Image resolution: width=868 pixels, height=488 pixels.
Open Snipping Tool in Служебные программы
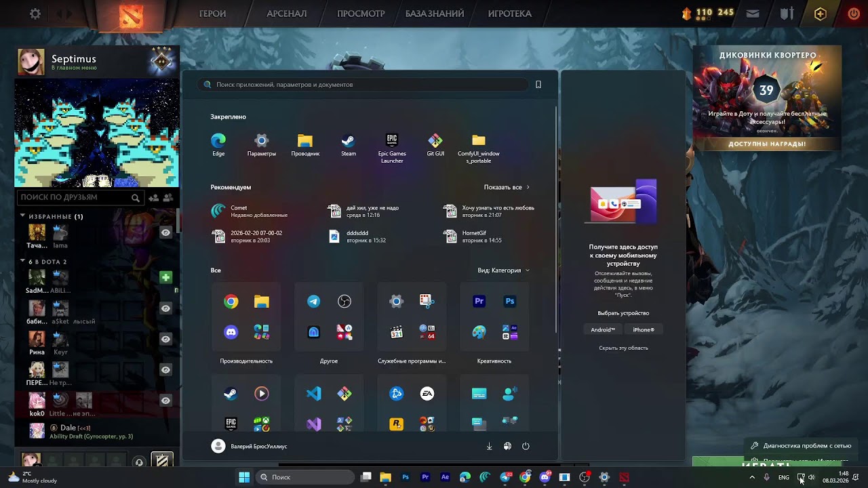click(427, 302)
